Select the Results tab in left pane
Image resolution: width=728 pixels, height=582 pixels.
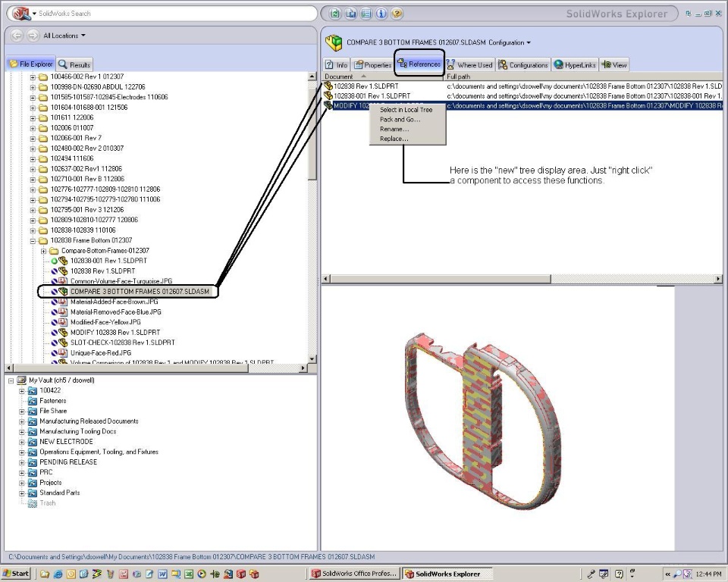[75, 64]
